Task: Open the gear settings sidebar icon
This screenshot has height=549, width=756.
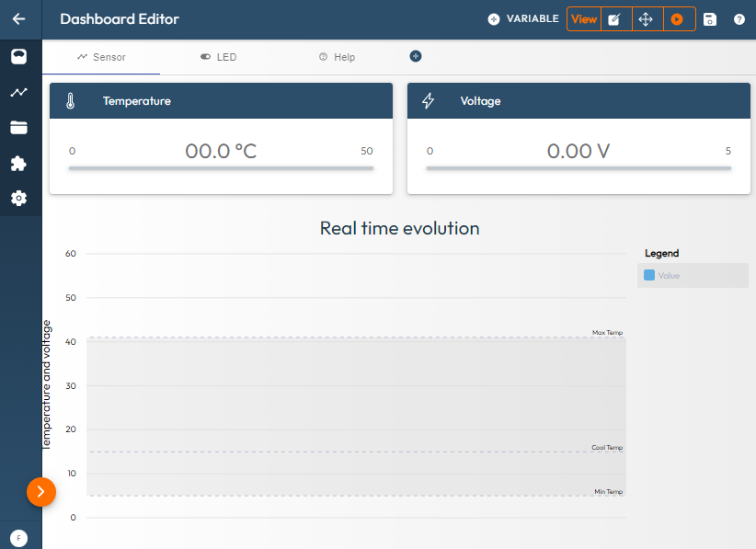Action: tap(18, 198)
